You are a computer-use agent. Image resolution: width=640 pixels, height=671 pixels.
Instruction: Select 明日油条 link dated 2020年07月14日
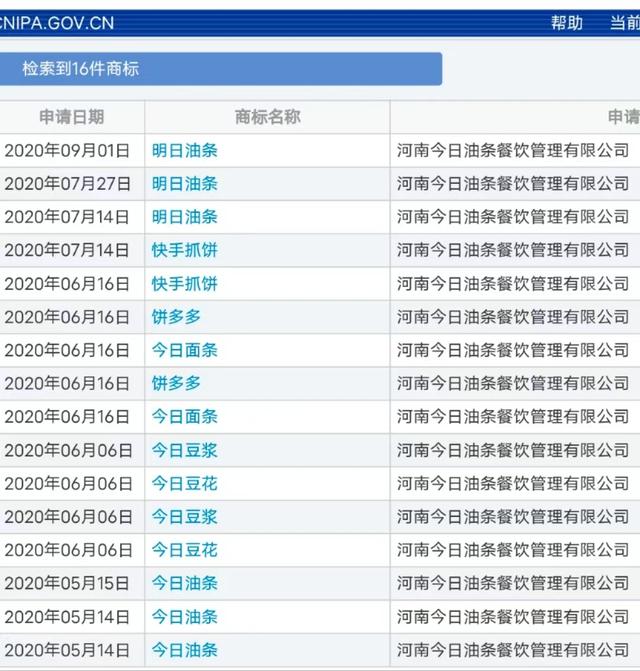[x=185, y=217]
